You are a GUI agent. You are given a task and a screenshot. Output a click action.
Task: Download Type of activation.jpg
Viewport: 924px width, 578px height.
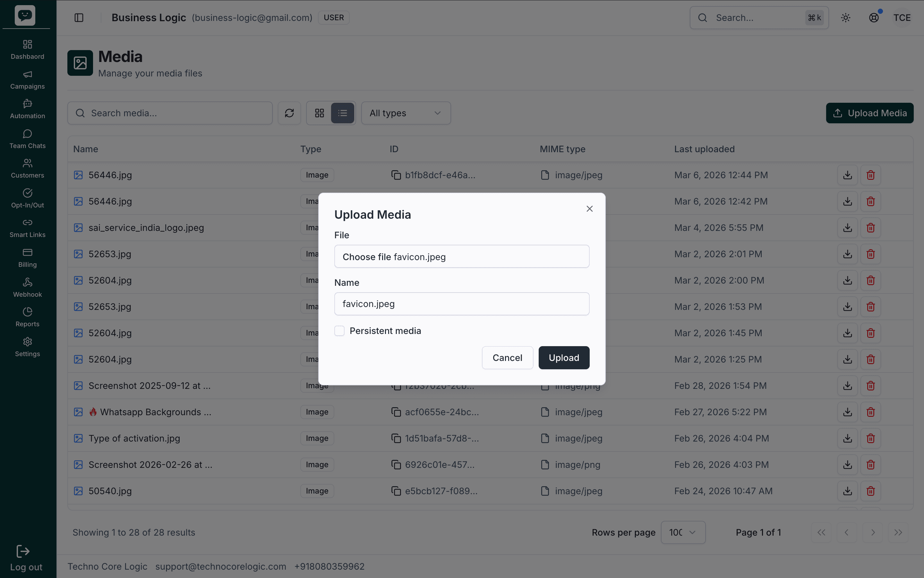pyautogui.click(x=847, y=438)
